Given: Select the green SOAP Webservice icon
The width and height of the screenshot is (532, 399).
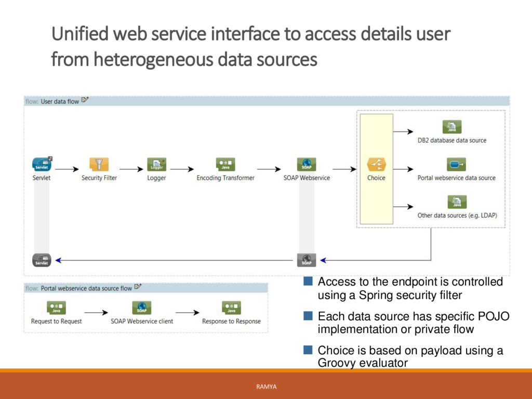Looking at the screenshot, I should [x=307, y=164].
